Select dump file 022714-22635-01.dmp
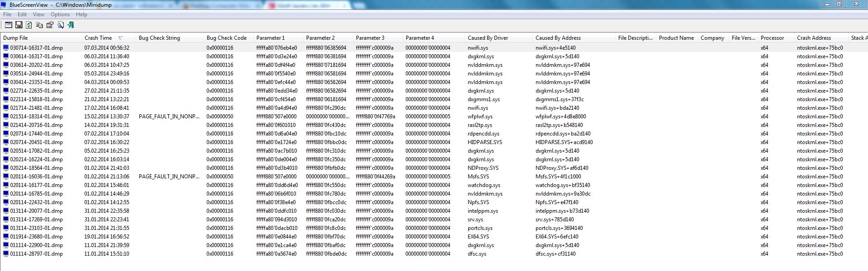This screenshot has width=868, height=271. (37, 90)
